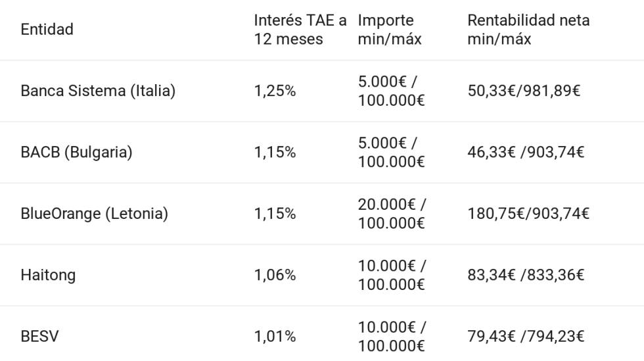The height and width of the screenshot is (361, 644).
Task: Click the Entidad column header
Action: (x=47, y=30)
